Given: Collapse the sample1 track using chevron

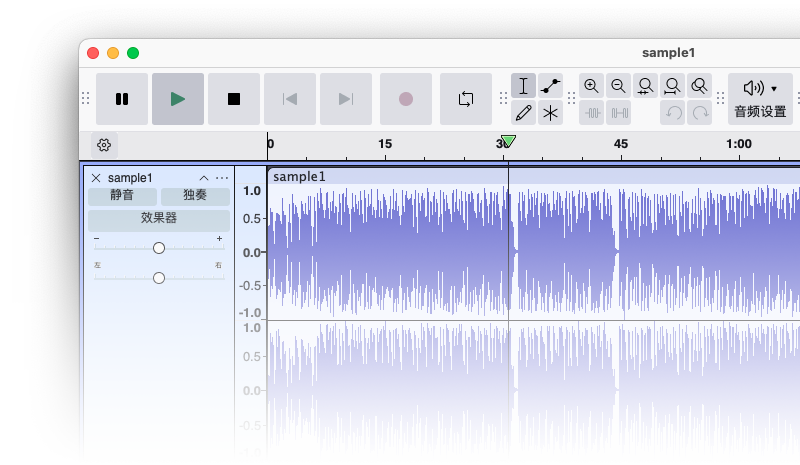Looking at the screenshot, I should (204, 178).
